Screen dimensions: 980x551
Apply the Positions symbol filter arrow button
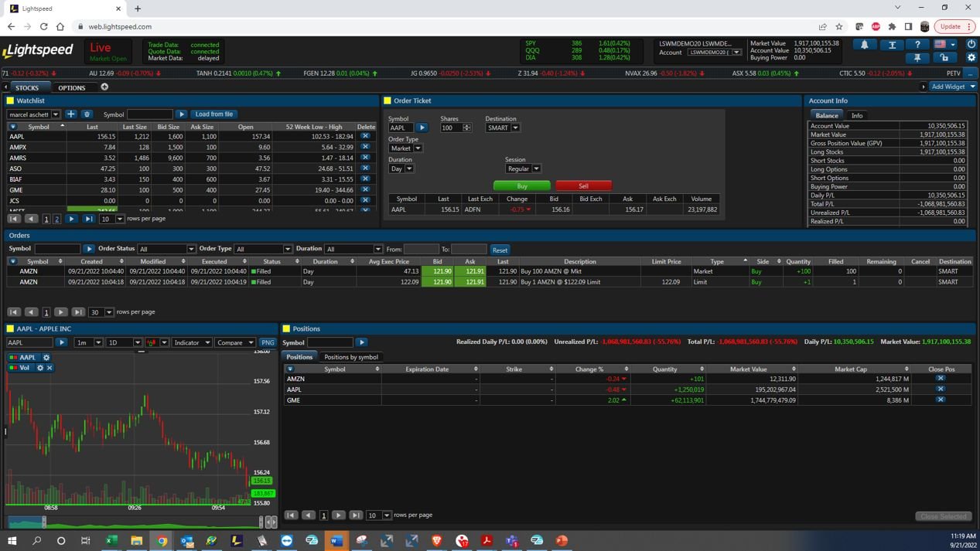point(361,342)
